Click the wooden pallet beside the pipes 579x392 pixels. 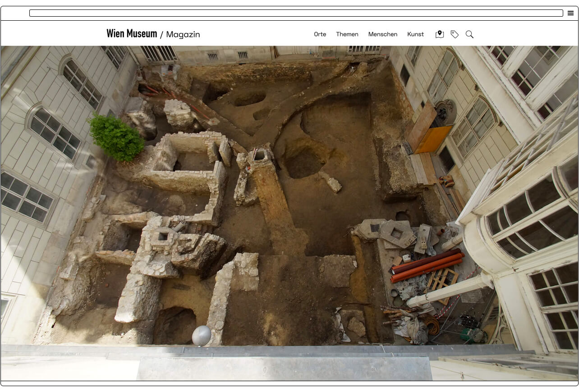442,280
